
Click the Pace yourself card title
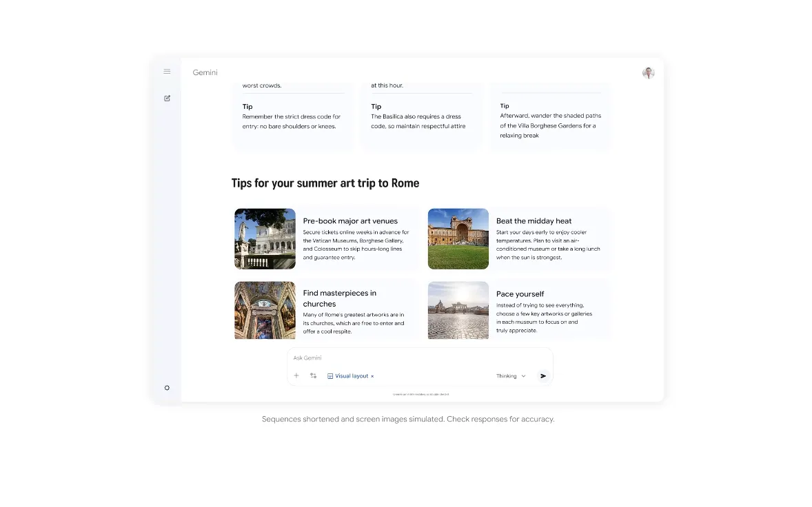click(x=520, y=294)
